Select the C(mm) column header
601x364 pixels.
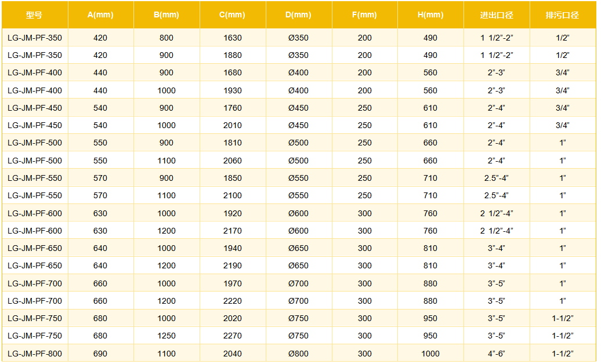[232, 15]
